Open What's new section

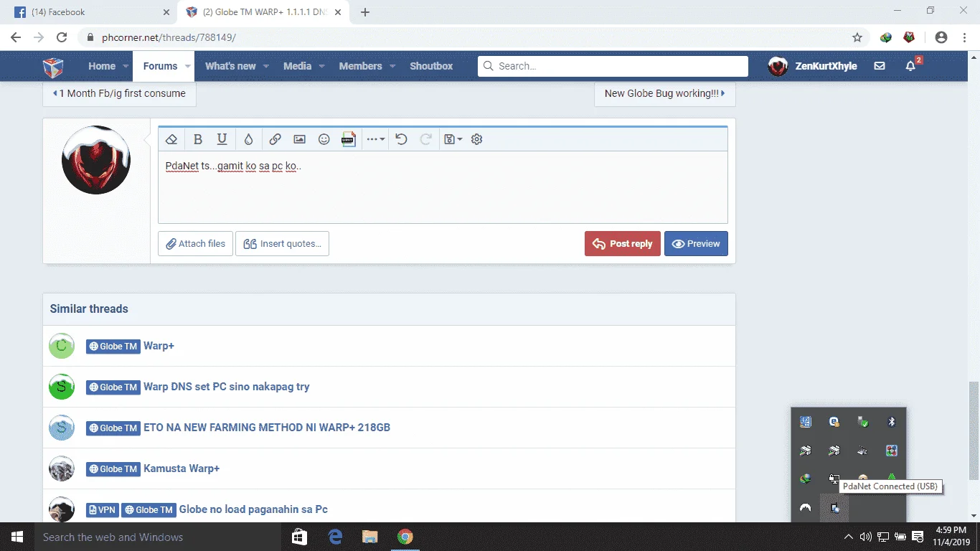pyautogui.click(x=230, y=66)
